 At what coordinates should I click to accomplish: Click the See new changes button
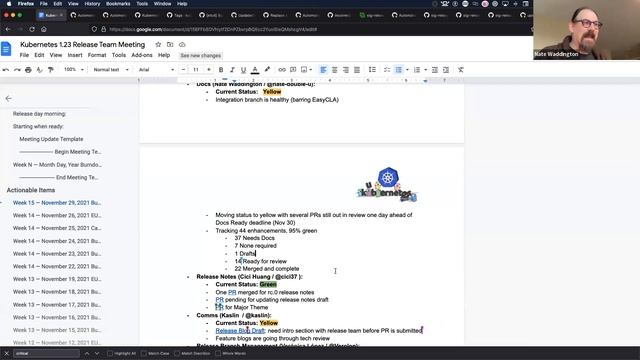coord(200,56)
